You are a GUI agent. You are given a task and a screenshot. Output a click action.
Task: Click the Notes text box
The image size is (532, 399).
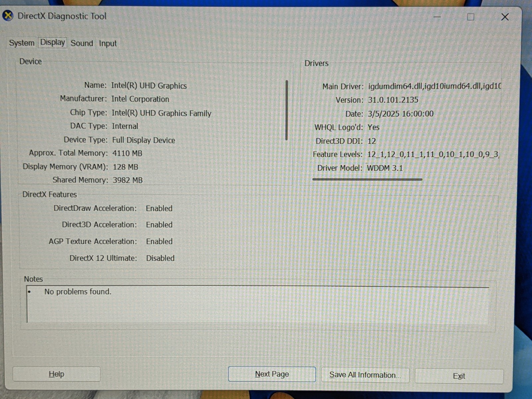pos(258,304)
